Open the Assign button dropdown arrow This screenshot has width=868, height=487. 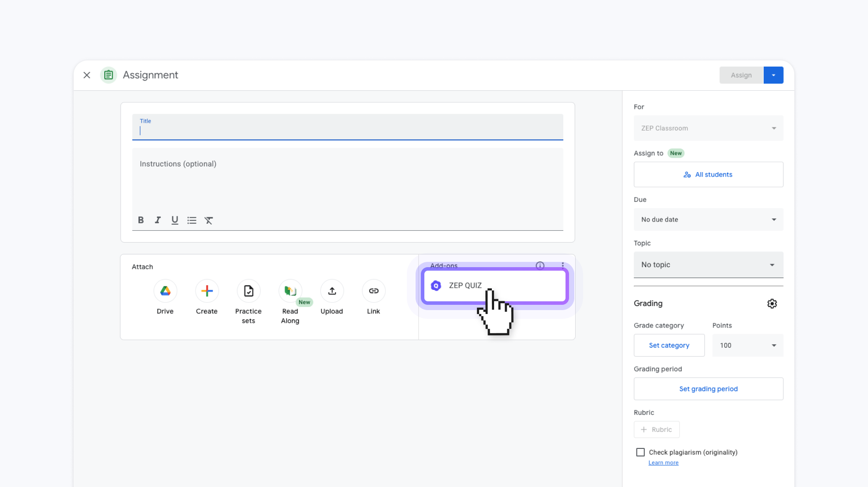(x=773, y=75)
